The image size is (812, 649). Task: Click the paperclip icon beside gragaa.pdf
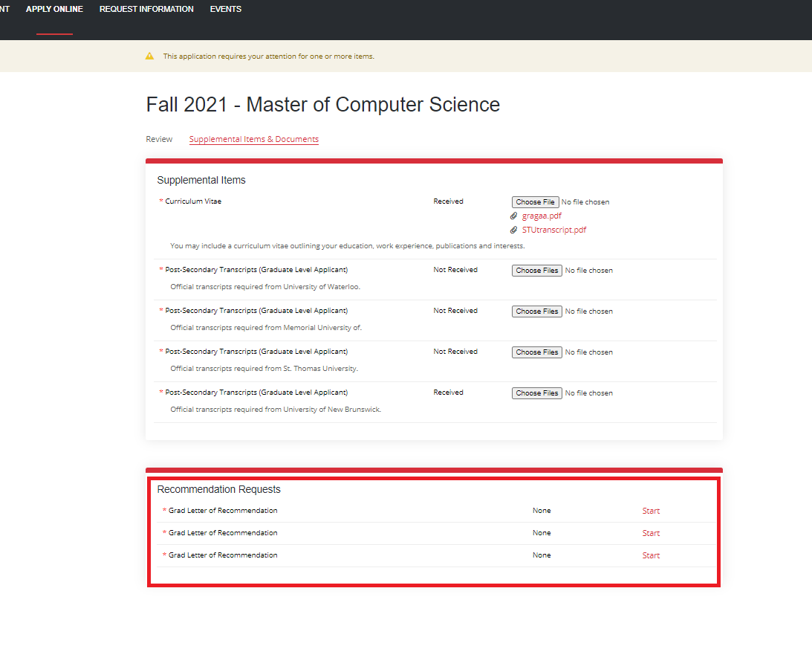513,216
